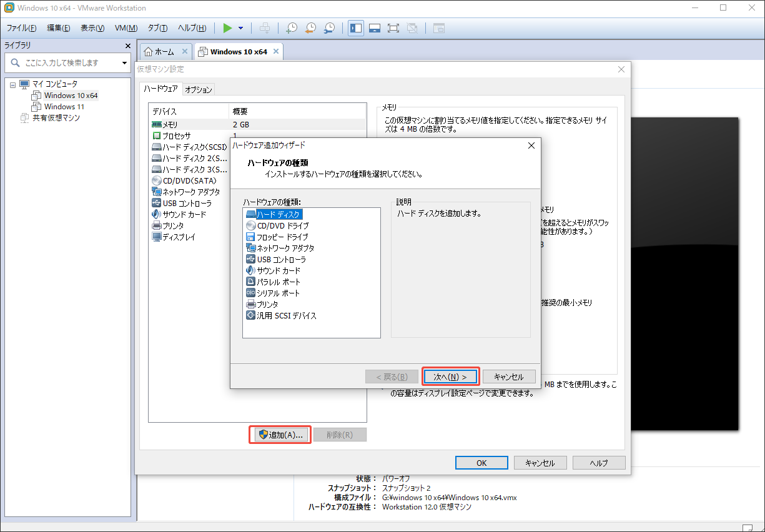765x532 pixels.
Task: Open the ファイル(F) menu
Action: pyautogui.click(x=22, y=28)
